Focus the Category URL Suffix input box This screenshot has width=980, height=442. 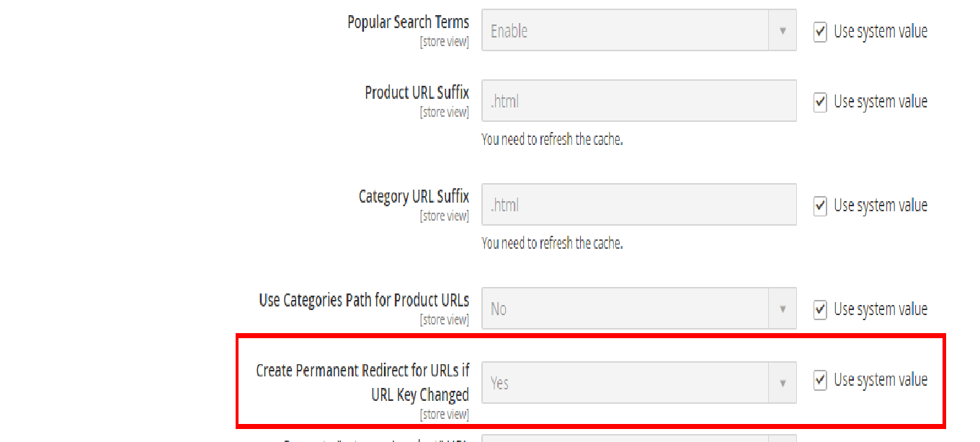638,205
